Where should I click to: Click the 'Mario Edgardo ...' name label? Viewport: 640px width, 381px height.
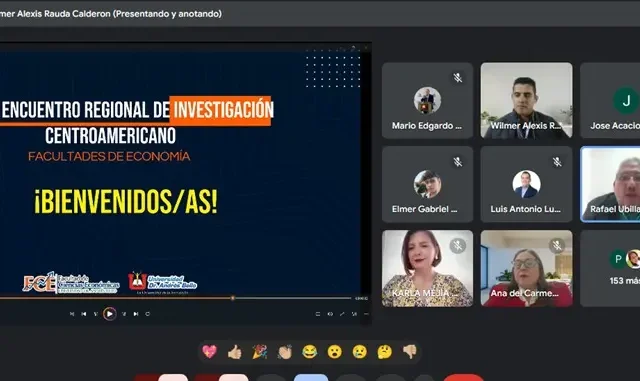[x=427, y=126]
